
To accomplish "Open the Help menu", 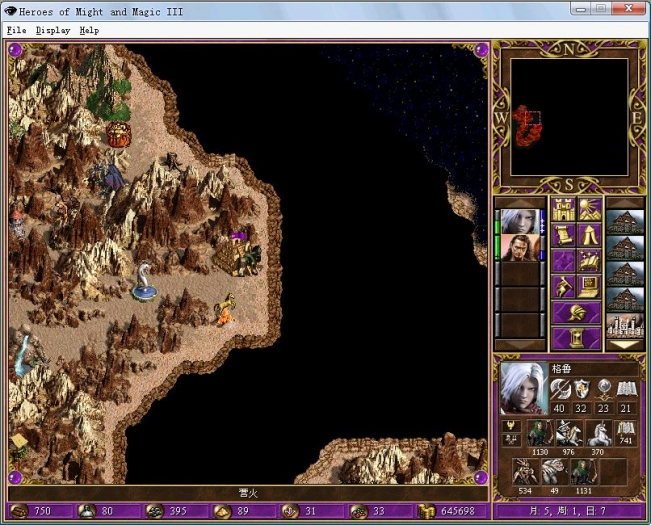I will point(89,30).
